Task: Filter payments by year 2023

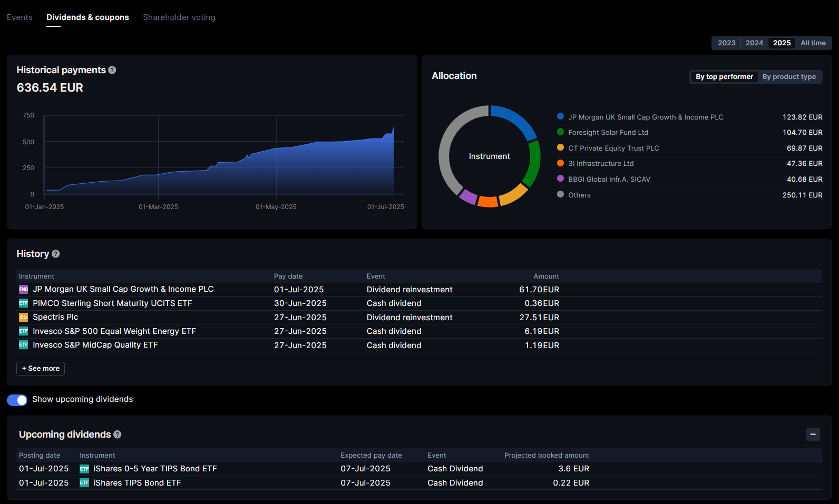Action: (726, 43)
